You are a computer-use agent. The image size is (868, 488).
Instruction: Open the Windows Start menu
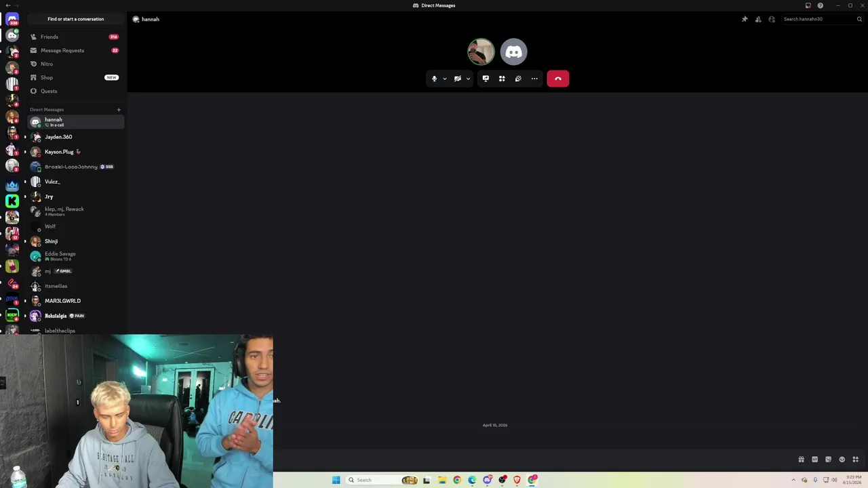(x=336, y=480)
